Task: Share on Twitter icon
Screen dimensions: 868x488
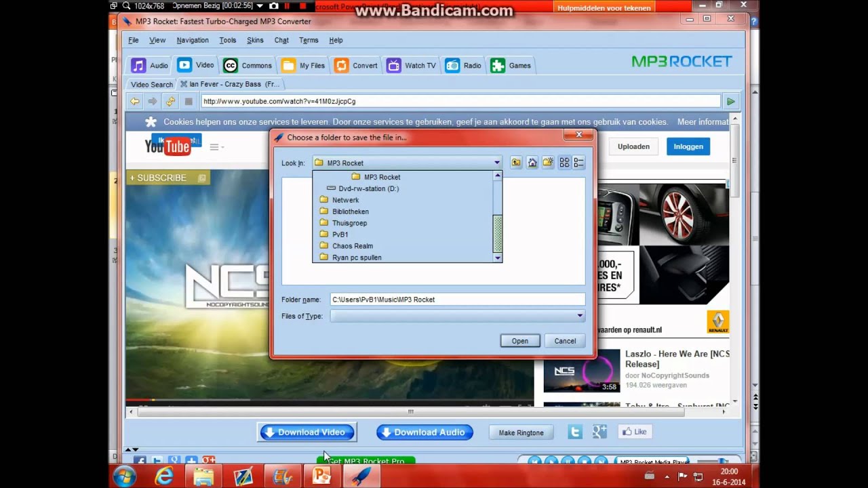Action: tap(575, 432)
